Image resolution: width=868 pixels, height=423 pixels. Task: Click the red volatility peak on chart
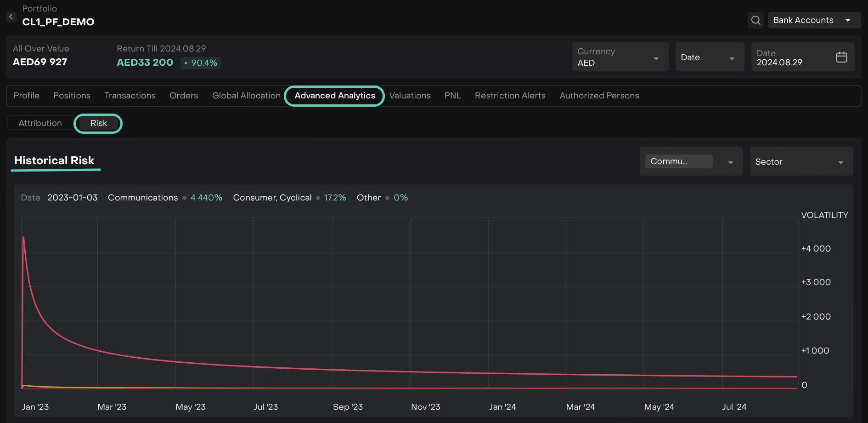(x=23, y=238)
